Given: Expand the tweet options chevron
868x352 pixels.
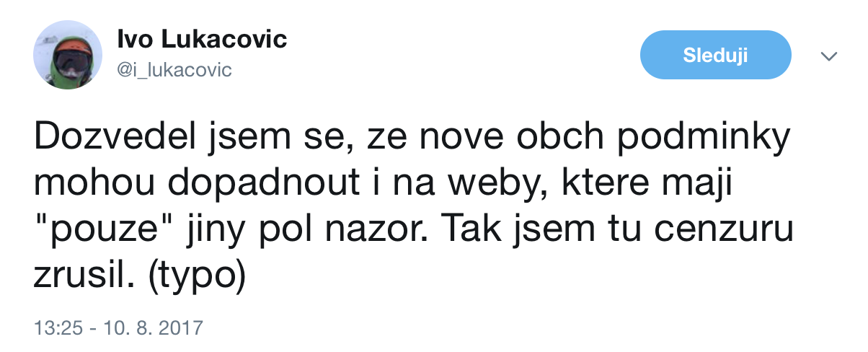Looking at the screenshot, I should point(830,56).
